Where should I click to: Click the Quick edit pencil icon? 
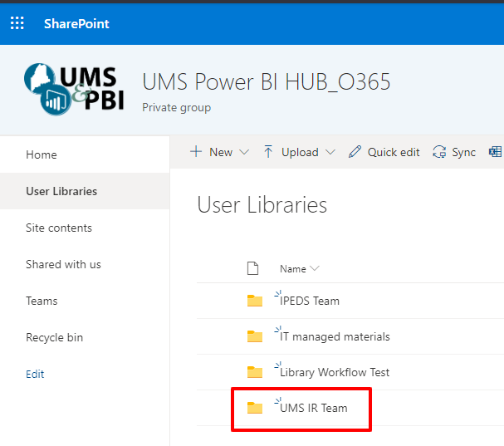pos(355,152)
